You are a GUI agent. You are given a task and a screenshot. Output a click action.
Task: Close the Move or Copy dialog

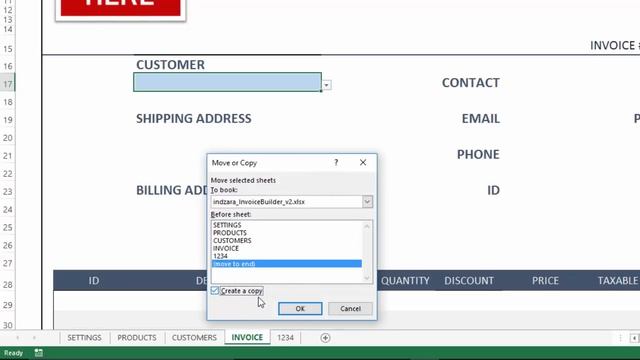[x=363, y=162]
